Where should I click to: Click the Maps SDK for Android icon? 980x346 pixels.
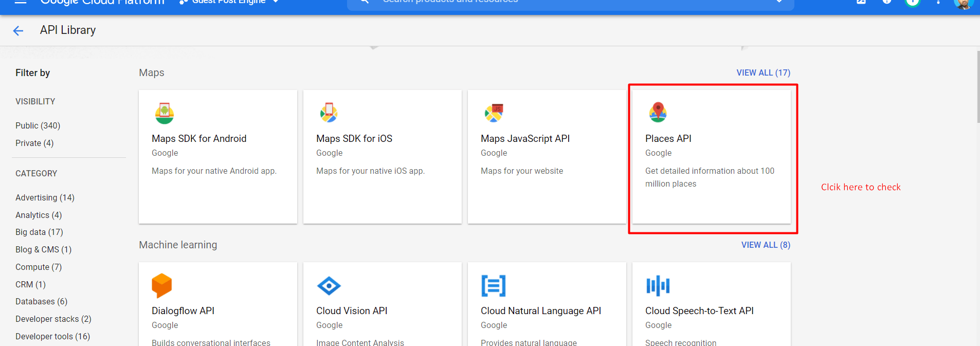pyautogui.click(x=164, y=113)
